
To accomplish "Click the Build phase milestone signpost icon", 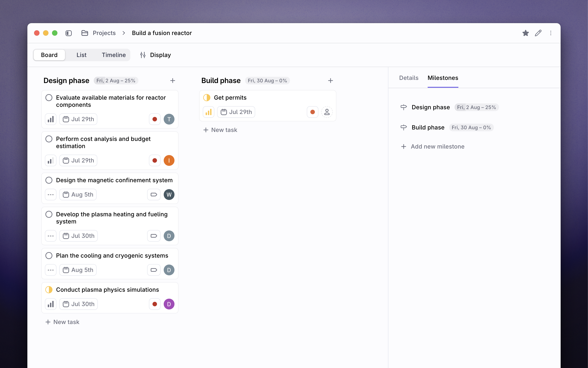I will [404, 127].
